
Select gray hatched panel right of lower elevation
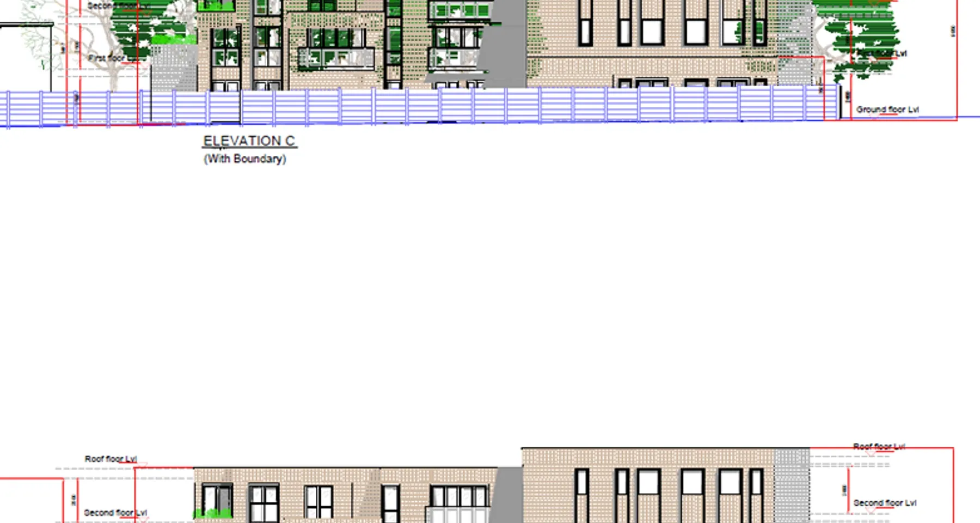pyautogui.click(x=792, y=485)
